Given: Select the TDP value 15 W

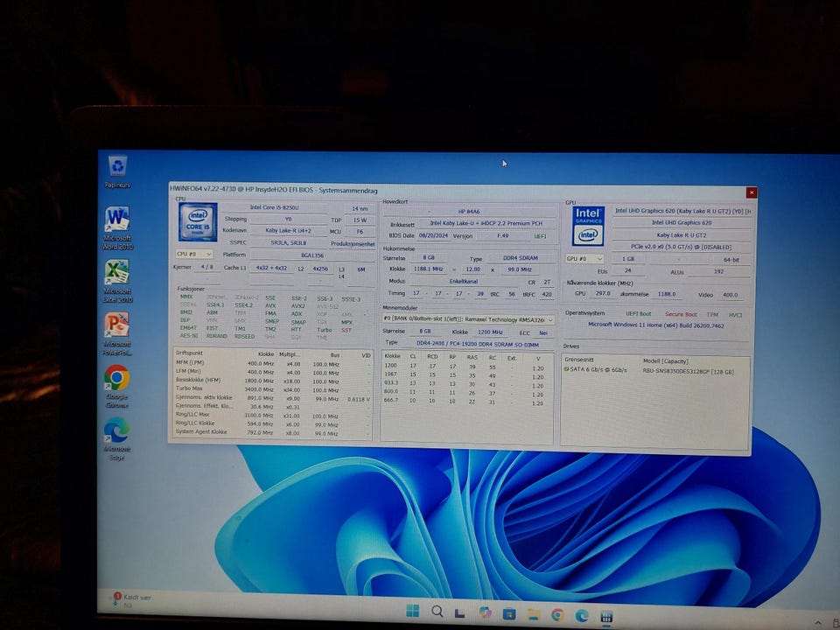Looking at the screenshot, I should tap(360, 220).
